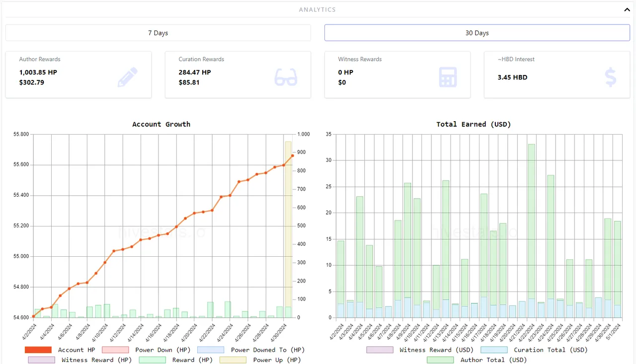Viewport: 636px width, 364px height.
Task: Toggle Power Down (HP) legend swatch
Action: pos(115,350)
